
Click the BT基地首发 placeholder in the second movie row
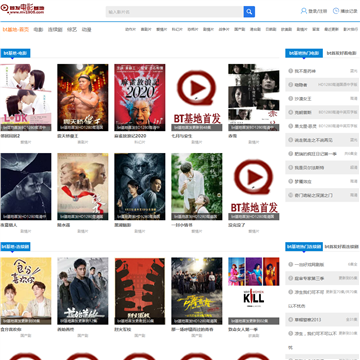point(254,186)
